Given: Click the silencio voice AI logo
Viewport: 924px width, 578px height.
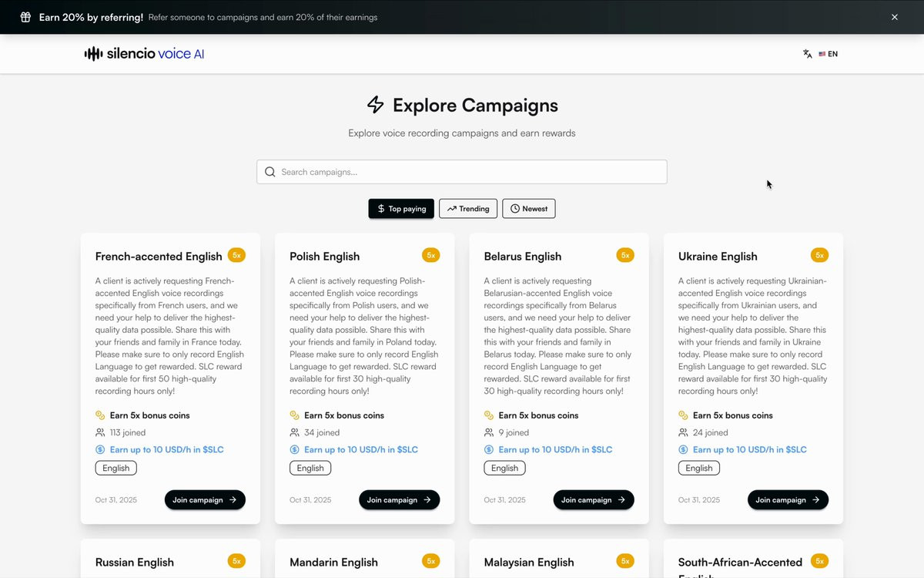Looking at the screenshot, I should [x=144, y=54].
